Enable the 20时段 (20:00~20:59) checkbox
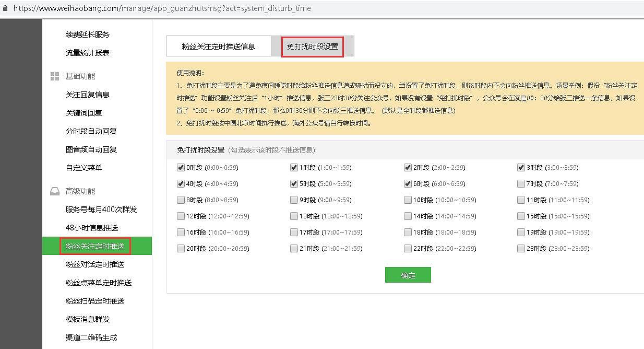Image resolution: width=644 pixels, height=349 pixels. point(180,248)
